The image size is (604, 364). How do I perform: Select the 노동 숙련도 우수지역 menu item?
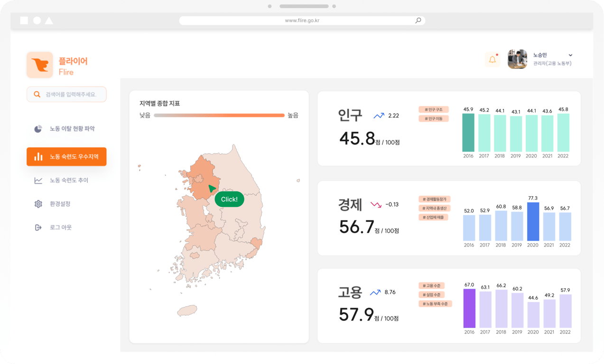pyautogui.click(x=66, y=156)
